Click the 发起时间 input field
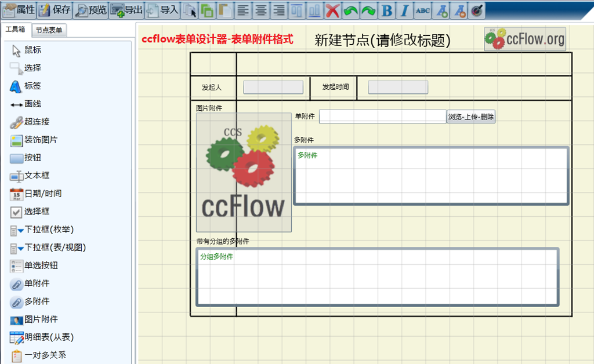 [x=398, y=87]
